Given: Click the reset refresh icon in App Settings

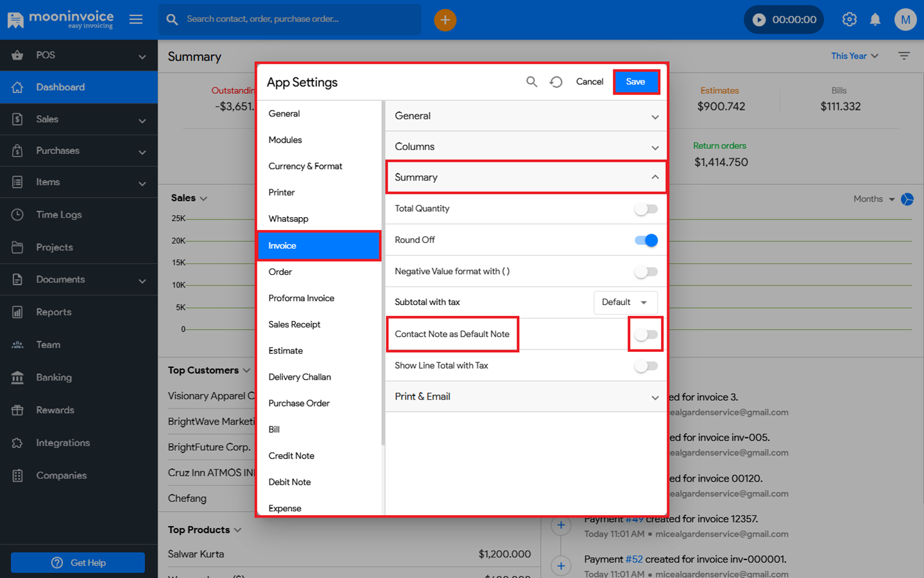Looking at the screenshot, I should click(556, 82).
